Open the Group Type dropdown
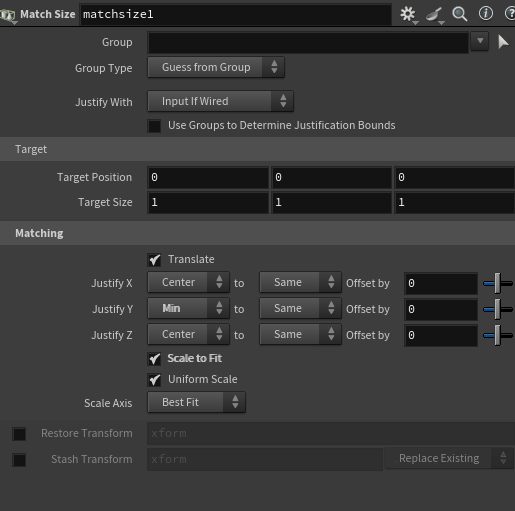This screenshot has width=515, height=511. click(216, 67)
